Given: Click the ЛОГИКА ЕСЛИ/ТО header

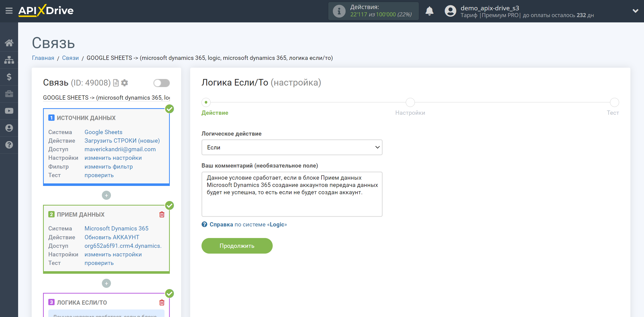Looking at the screenshot, I should (x=82, y=303).
